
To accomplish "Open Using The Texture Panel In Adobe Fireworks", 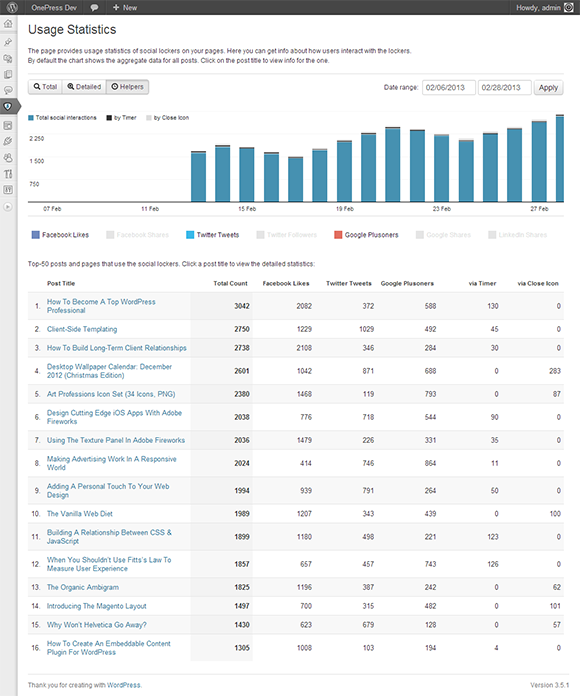I will coord(116,440).
